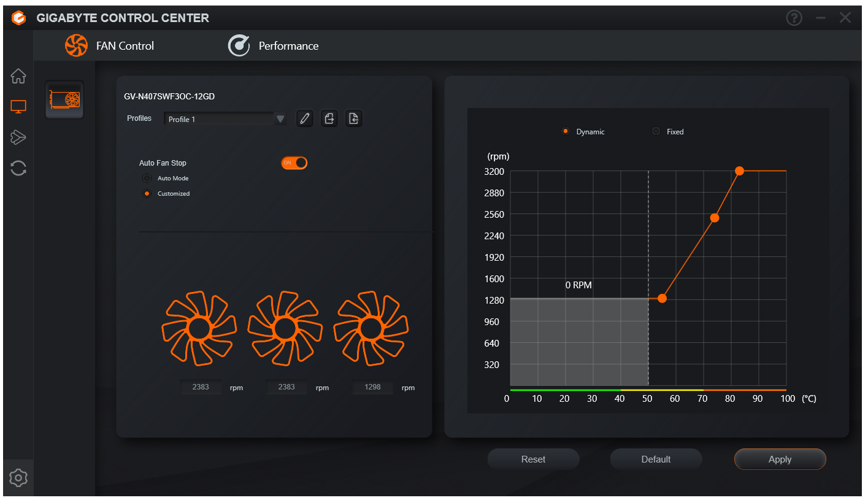
Task: Click the Reset button
Action: pos(533,459)
